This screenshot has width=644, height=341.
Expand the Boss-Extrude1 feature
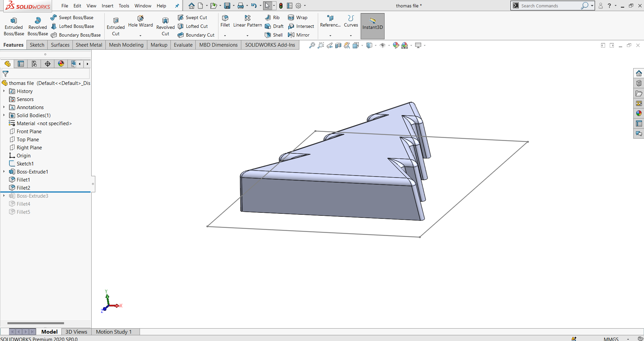4,172
